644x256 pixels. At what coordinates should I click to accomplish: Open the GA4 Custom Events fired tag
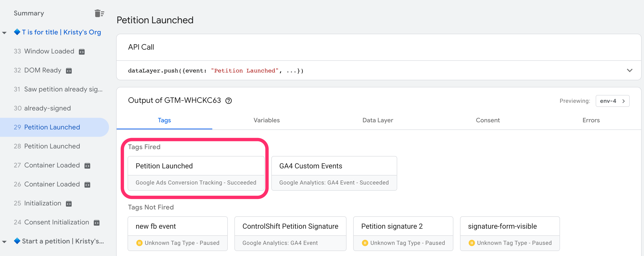tap(334, 173)
